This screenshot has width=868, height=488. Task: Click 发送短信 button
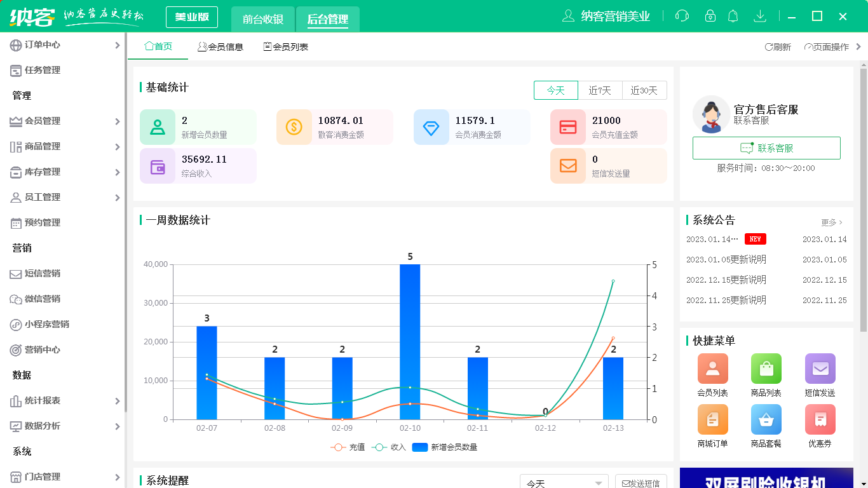point(641,482)
